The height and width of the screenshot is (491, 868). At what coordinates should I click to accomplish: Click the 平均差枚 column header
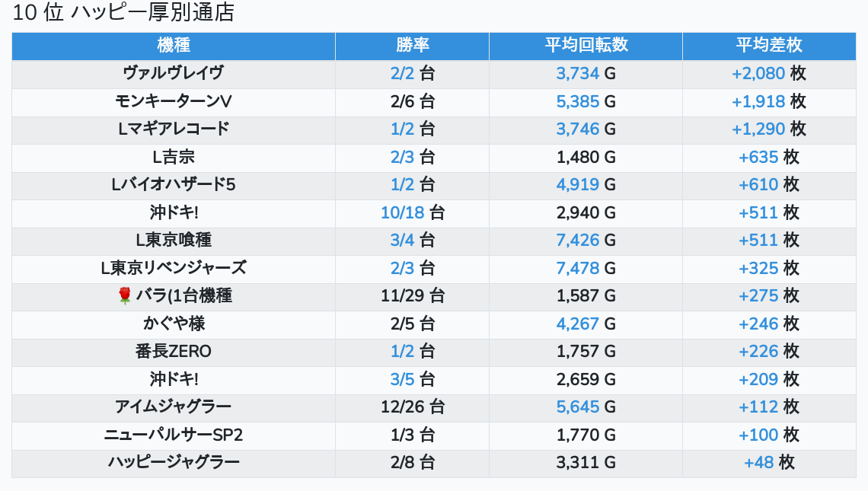tap(769, 46)
